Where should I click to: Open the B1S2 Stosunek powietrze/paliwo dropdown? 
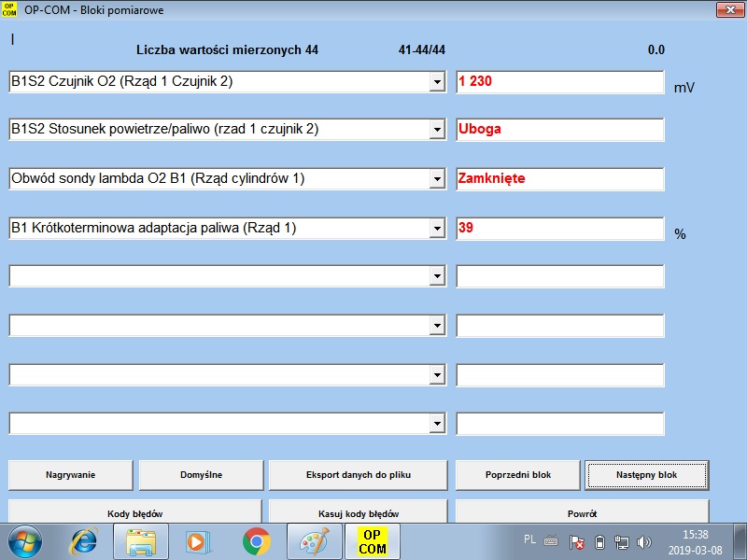click(x=436, y=130)
